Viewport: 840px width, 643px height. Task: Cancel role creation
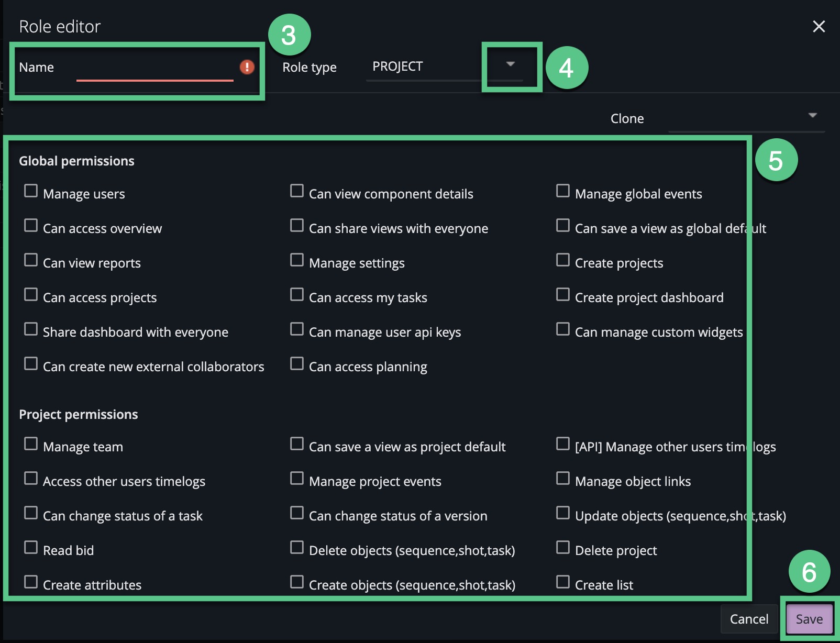749,618
